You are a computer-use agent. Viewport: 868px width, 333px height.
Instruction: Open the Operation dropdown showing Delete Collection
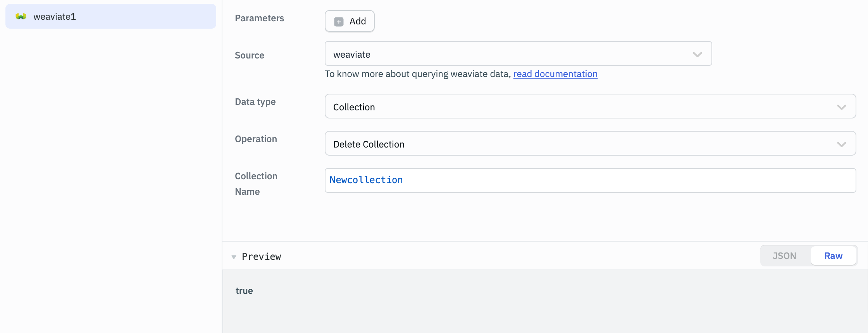pyautogui.click(x=590, y=144)
